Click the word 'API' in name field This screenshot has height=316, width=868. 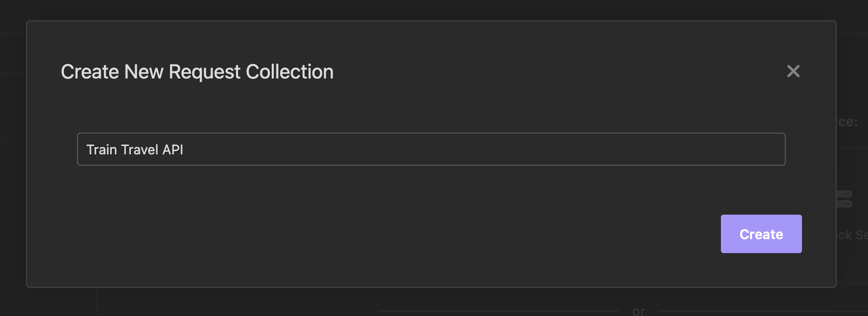coord(173,150)
